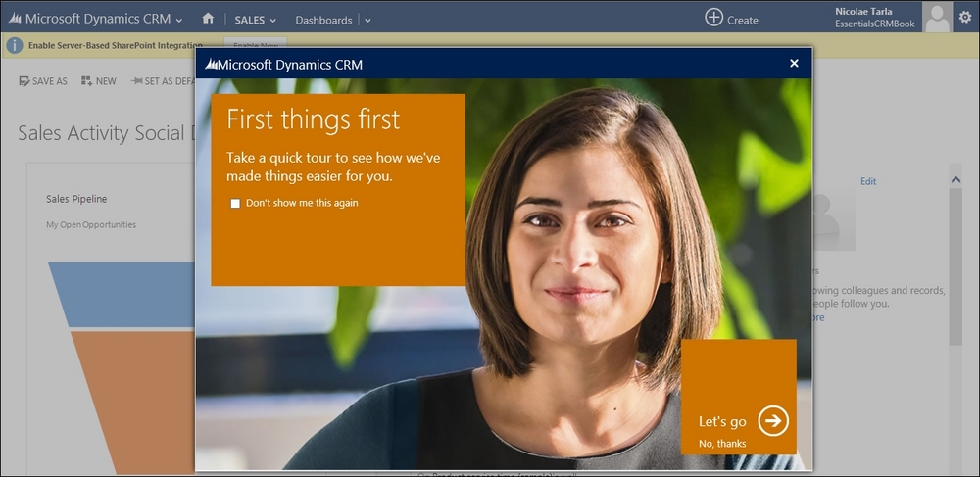Expand the Dashboards chevron menu
The image size is (980, 477).
tap(367, 21)
